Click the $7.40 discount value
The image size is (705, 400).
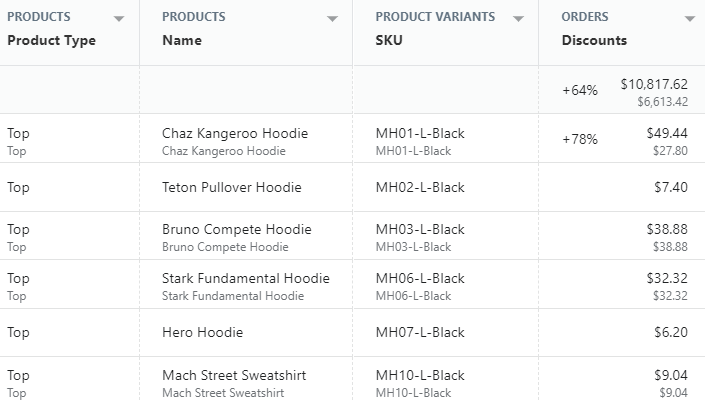click(x=671, y=187)
